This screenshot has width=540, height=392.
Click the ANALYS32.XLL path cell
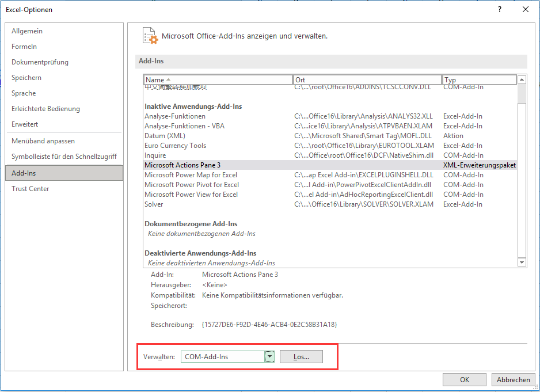coord(363,116)
